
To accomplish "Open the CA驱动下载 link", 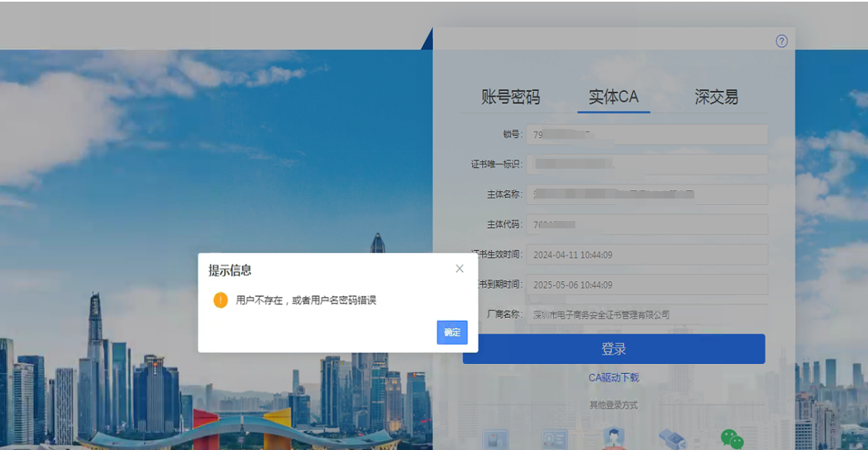I will [x=613, y=378].
